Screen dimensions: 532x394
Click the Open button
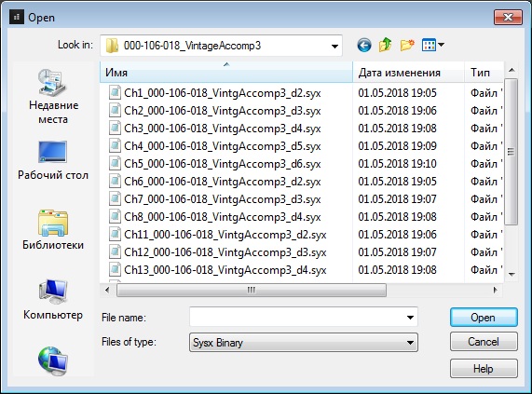pyautogui.click(x=484, y=318)
